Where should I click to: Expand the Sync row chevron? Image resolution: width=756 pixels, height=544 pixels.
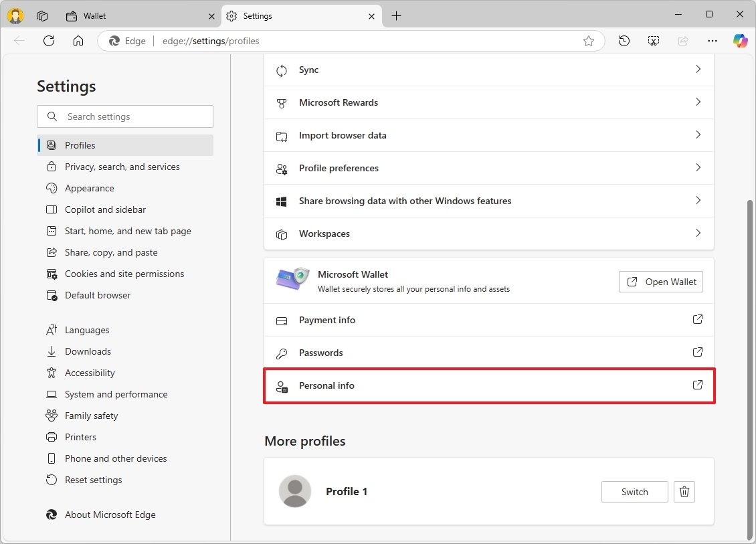(x=698, y=70)
